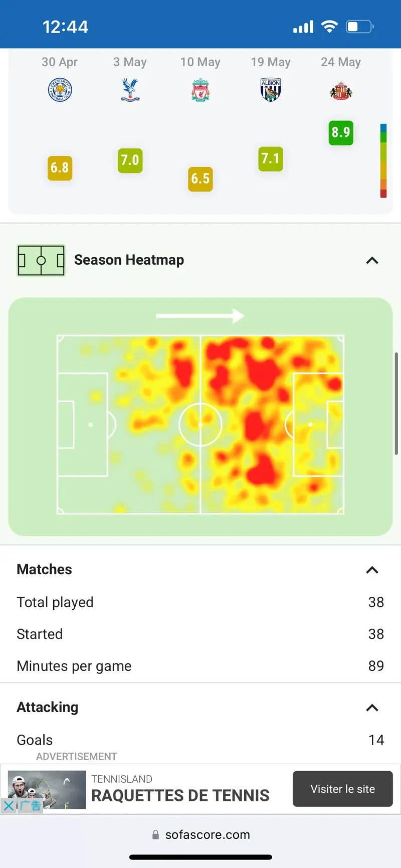
Task: Open the 6.5 rating for 10 May
Action: pyautogui.click(x=200, y=179)
